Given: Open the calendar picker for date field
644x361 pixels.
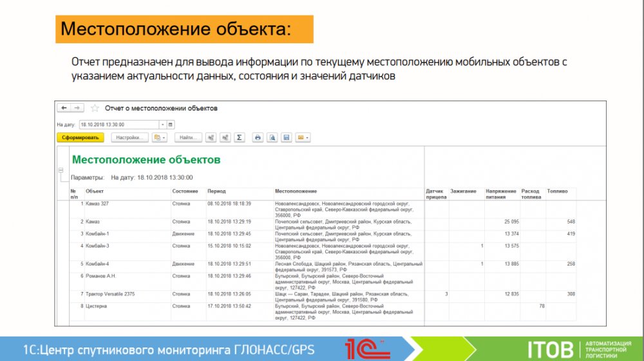Looking at the screenshot, I should pyautogui.click(x=171, y=124).
